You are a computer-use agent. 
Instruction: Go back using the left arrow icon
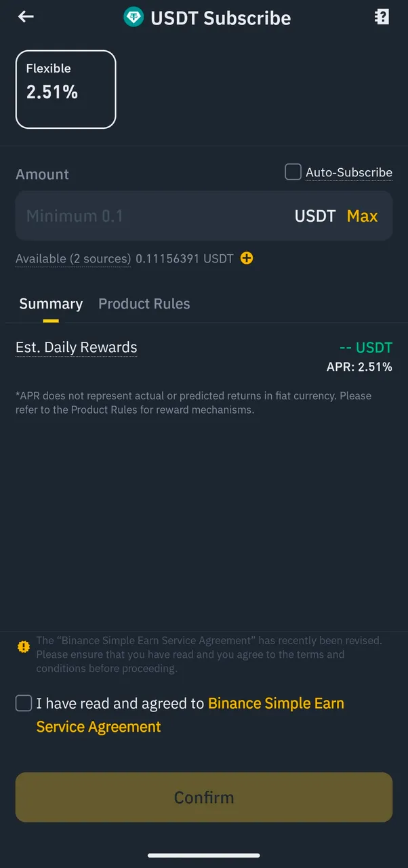pyautogui.click(x=26, y=17)
